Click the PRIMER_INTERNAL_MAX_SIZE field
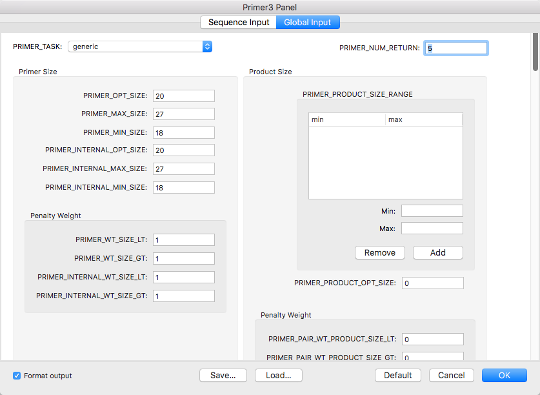The width and height of the screenshot is (540, 395). pyautogui.click(x=184, y=169)
